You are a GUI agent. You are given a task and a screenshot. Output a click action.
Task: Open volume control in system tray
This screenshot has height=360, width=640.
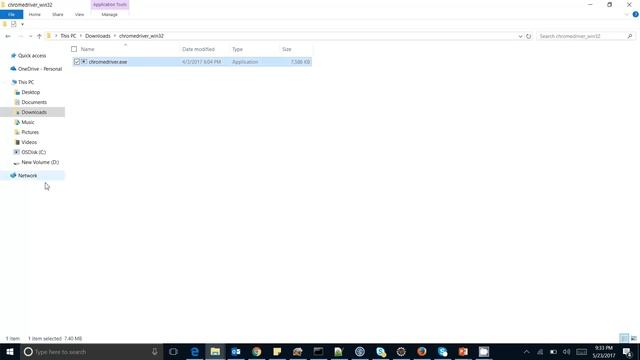click(567, 352)
